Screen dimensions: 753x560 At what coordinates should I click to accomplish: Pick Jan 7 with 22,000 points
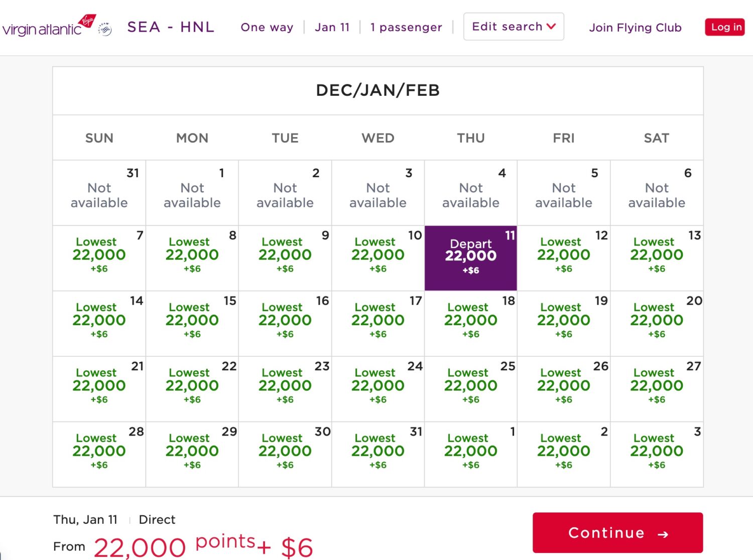click(x=99, y=257)
